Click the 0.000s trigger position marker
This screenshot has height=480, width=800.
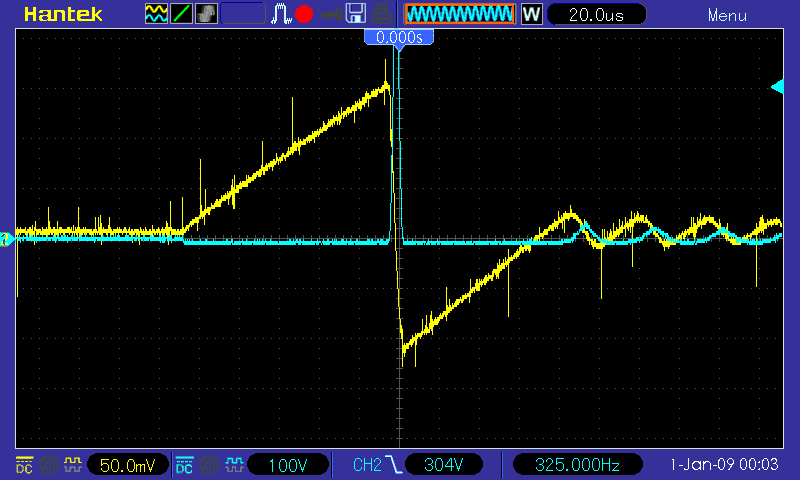pyautogui.click(x=399, y=38)
